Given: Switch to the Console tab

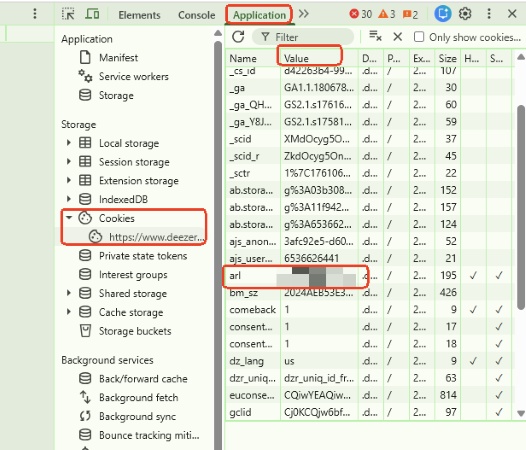Looking at the screenshot, I should point(197,15).
